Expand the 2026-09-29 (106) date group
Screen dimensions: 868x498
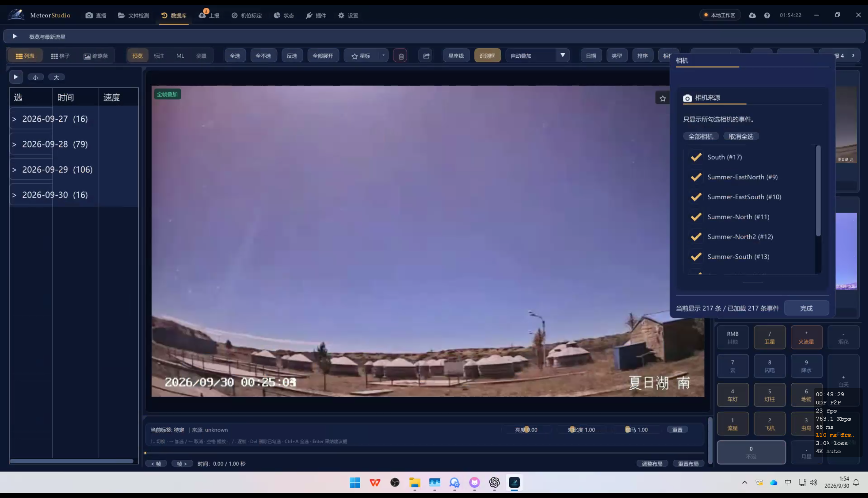(x=14, y=170)
